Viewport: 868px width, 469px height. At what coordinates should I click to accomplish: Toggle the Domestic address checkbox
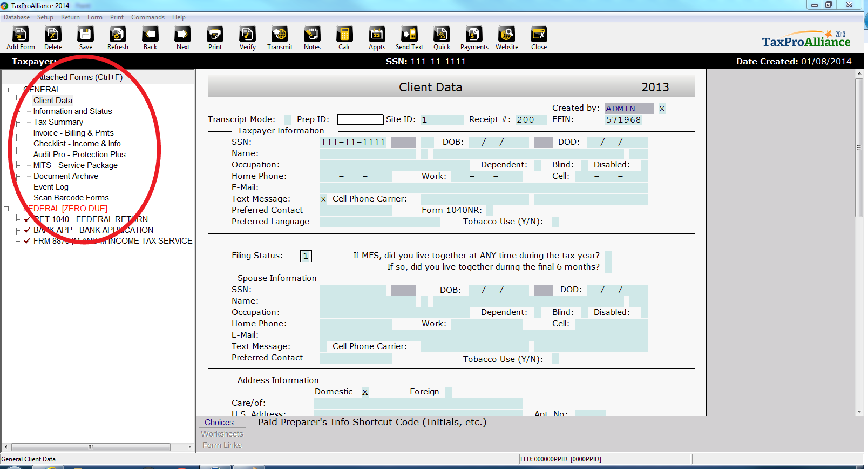coord(365,392)
